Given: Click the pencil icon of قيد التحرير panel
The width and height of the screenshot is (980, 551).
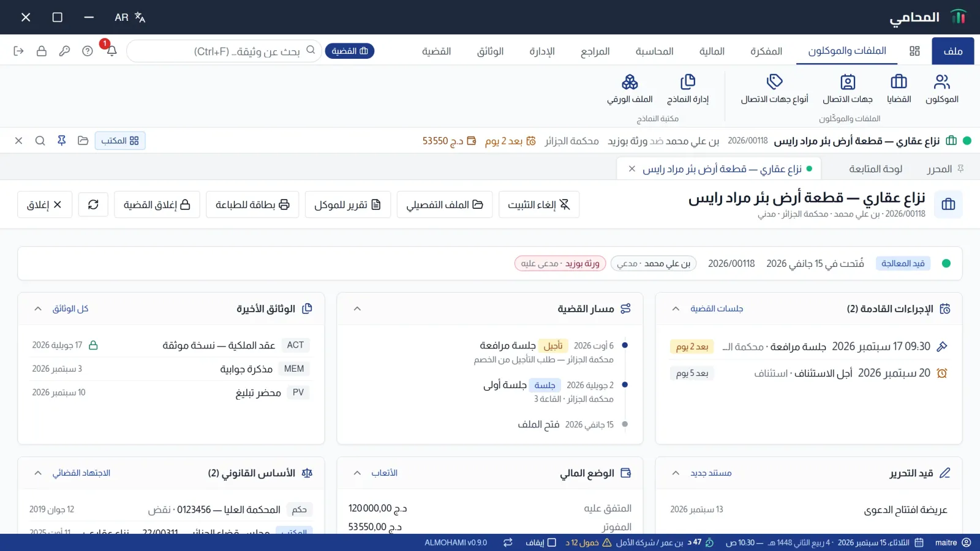Looking at the screenshot, I should [x=944, y=473].
